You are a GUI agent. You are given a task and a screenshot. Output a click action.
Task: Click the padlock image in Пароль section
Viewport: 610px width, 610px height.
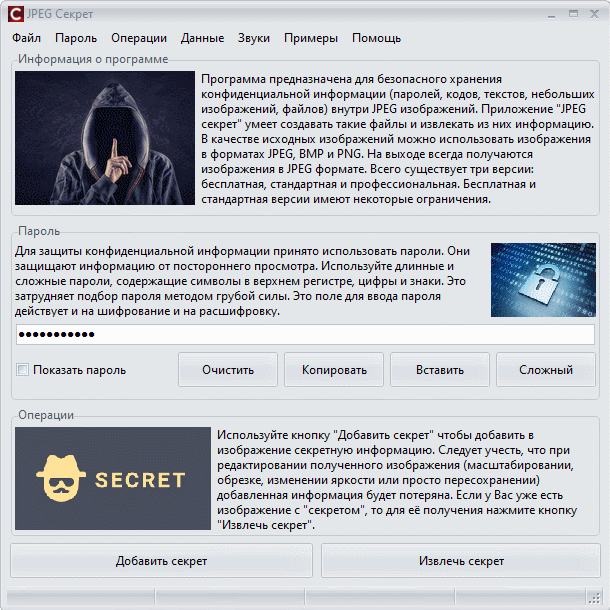(543, 280)
